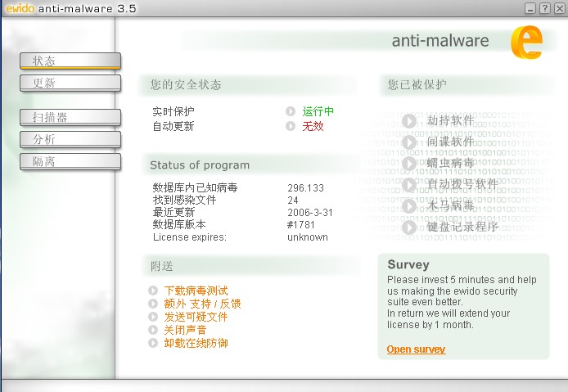The width and height of the screenshot is (568, 392).
Task: Click the database version value #1781
Action: [300, 225]
